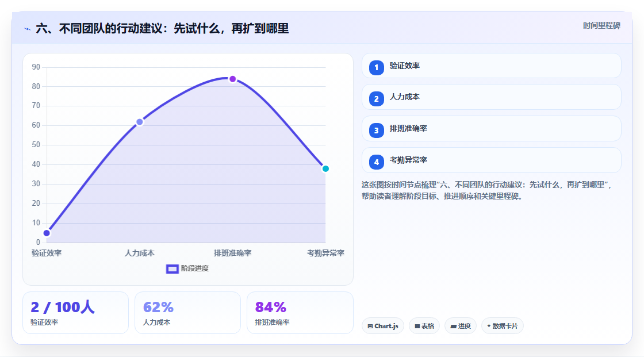The image size is (644, 357).
Task: Click the numbered badge 3 for 排班准确率
Action: 376,130
